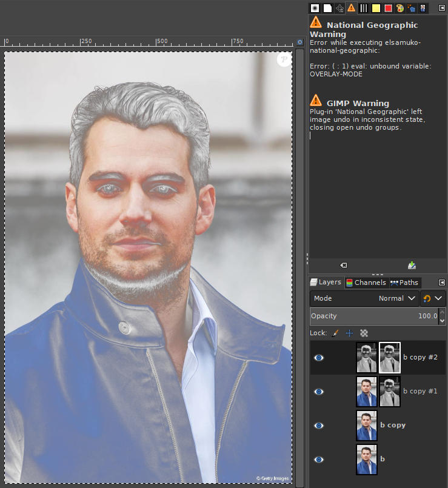Open the layer Mode dropdown
Screen dimensions: 448x488
(364, 298)
